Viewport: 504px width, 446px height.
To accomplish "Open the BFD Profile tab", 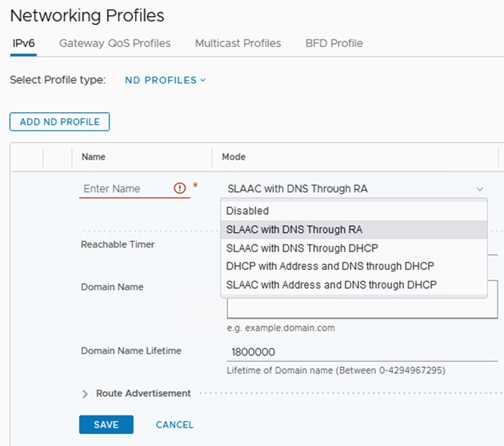I will pos(333,43).
